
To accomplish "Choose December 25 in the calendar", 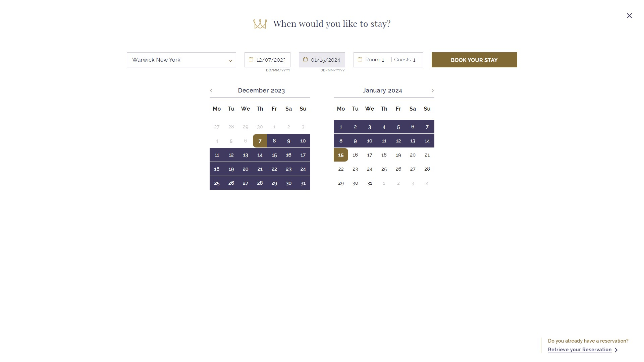I will tap(217, 183).
